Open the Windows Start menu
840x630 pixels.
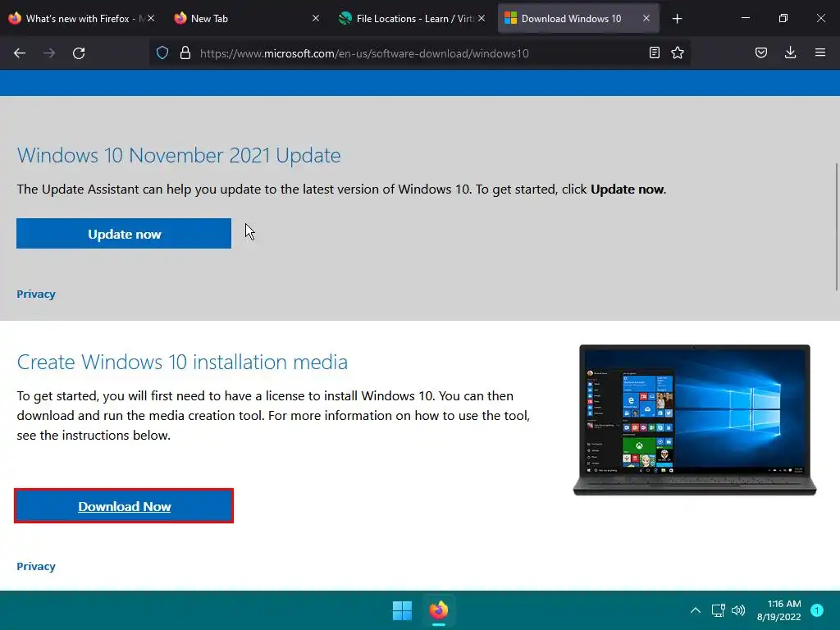click(x=402, y=610)
